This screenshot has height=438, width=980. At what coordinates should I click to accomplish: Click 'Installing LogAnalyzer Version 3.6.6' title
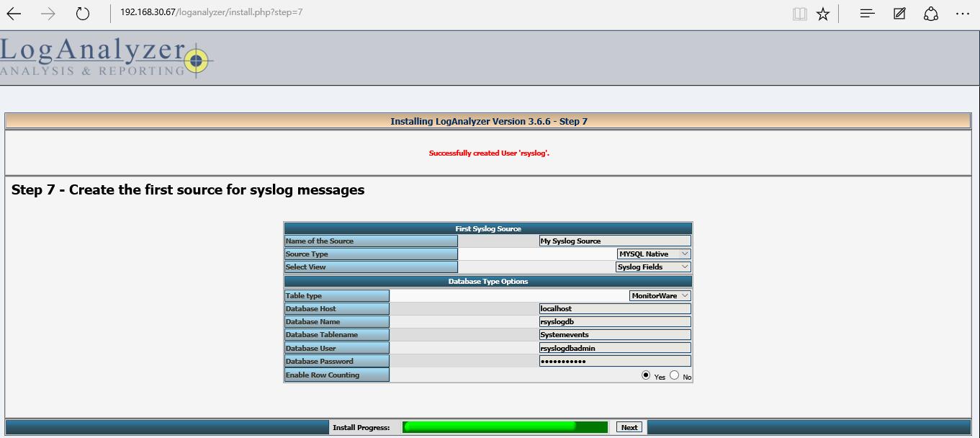(x=489, y=121)
